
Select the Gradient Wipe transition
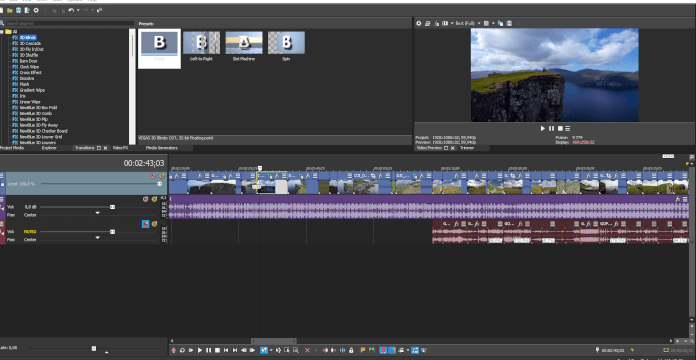(x=32, y=90)
